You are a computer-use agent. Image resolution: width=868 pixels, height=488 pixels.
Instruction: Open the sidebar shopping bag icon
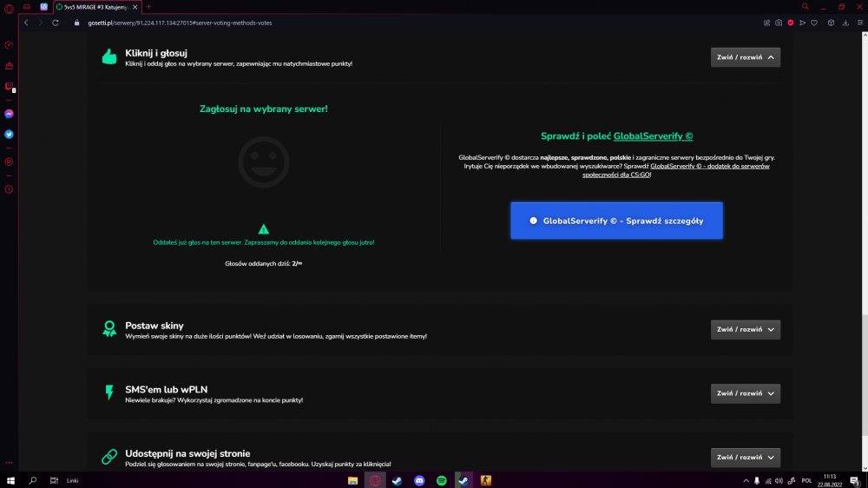9,65
